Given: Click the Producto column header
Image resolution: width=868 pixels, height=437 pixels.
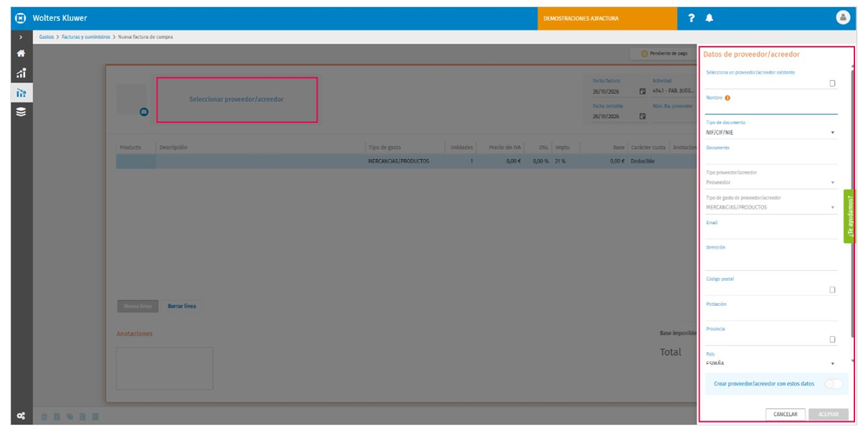Looking at the screenshot, I should click(130, 148).
